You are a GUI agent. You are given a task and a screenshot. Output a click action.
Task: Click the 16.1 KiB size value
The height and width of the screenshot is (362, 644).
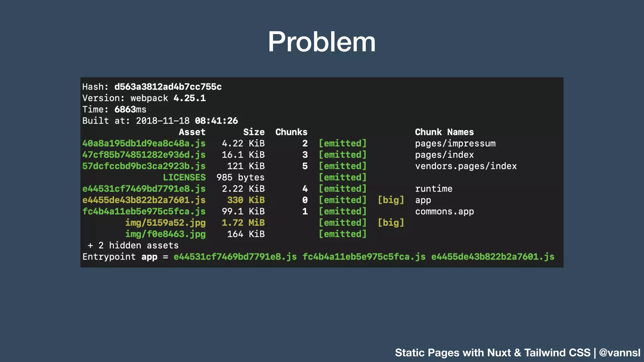point(243,155)
